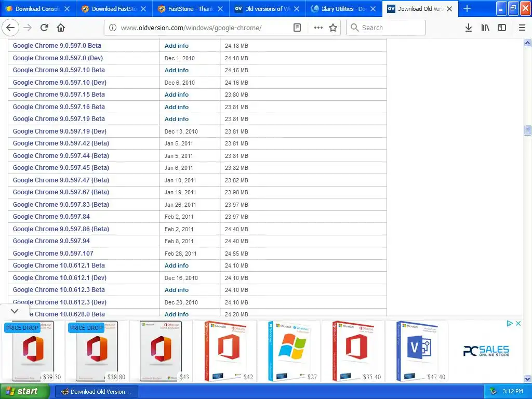Toggle reader view icon

point(297,28)
